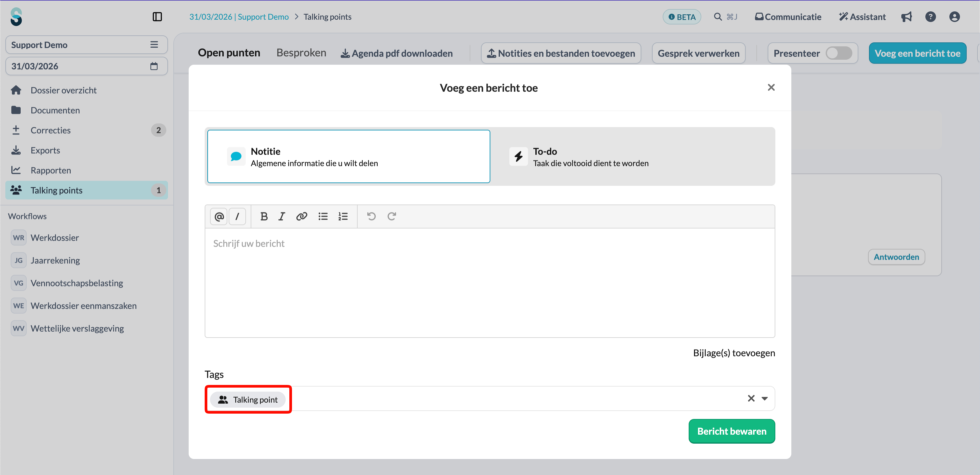980x475 pixels.
Task: Open the Wettelijke verslaggeving workflow
Action: point(87,329)
